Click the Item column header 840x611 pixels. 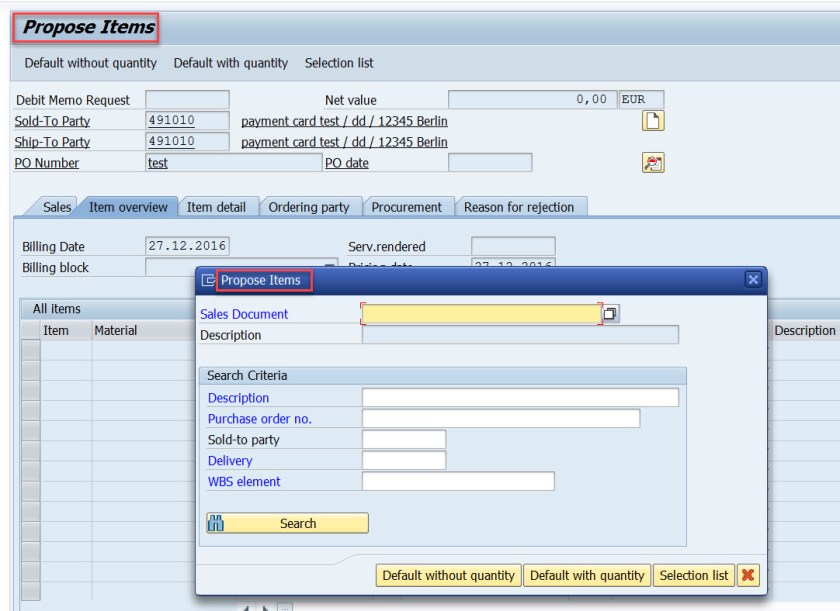click(56, 330)
